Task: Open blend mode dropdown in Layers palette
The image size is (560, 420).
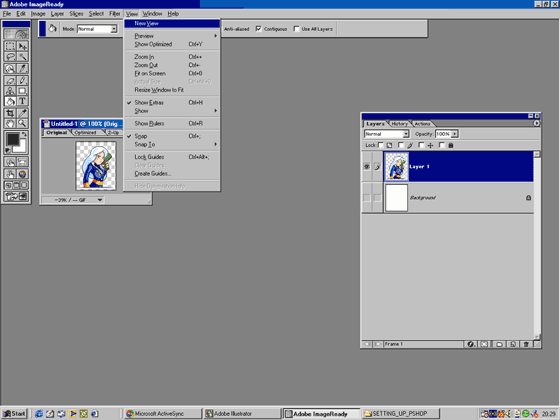Action: pyautogui.click(x=406, y=134)
